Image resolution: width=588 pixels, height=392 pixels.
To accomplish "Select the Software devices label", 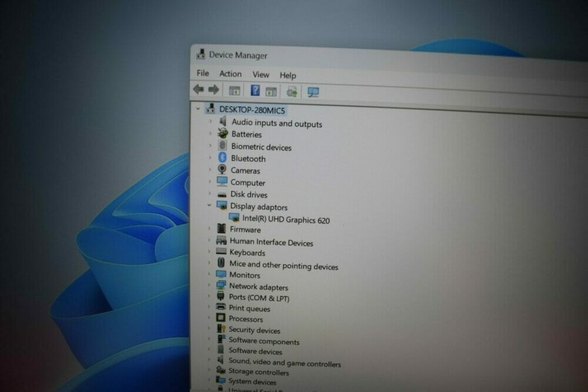I will click(255, 351).
